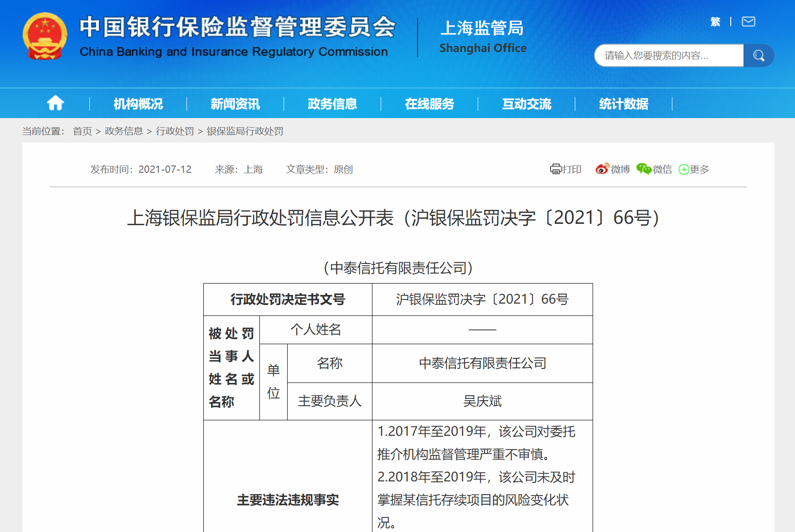Open the 在线服务 menu
795x532 pixels.
(429, 104)
